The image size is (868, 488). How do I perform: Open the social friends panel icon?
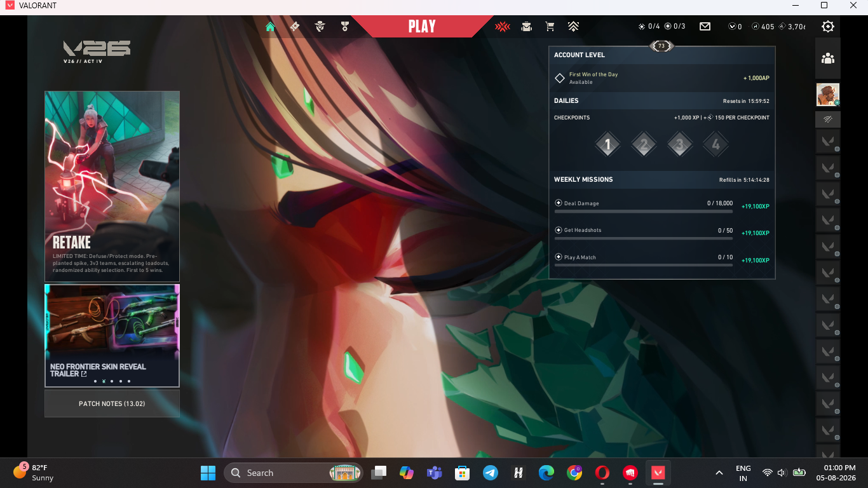pos(827,58)
